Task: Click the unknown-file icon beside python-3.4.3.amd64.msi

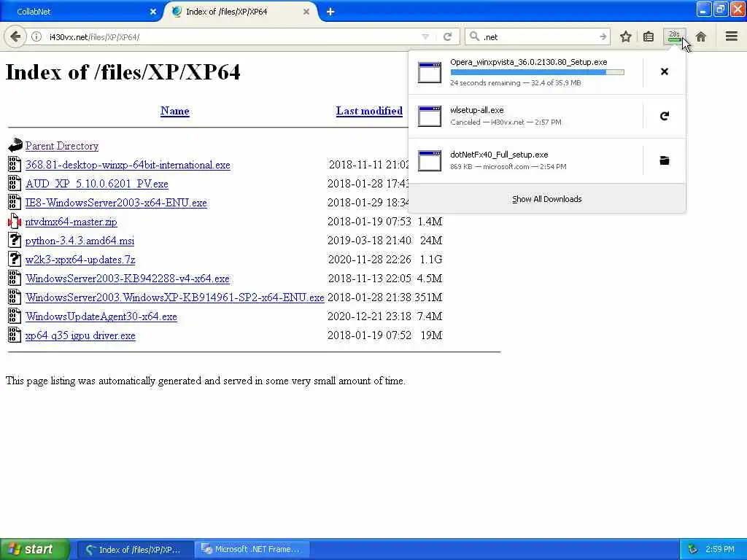Action: click(15, 240)
